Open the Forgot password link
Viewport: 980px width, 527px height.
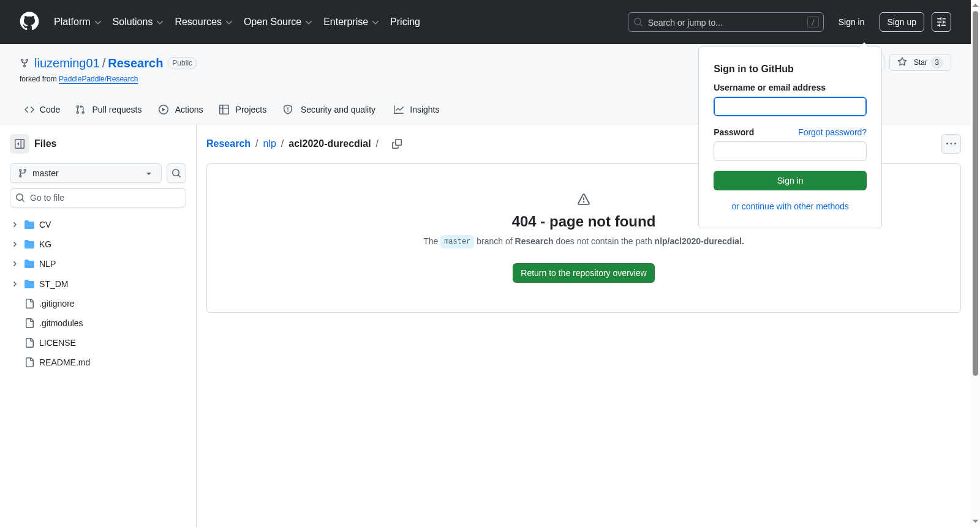click(832, 132)
